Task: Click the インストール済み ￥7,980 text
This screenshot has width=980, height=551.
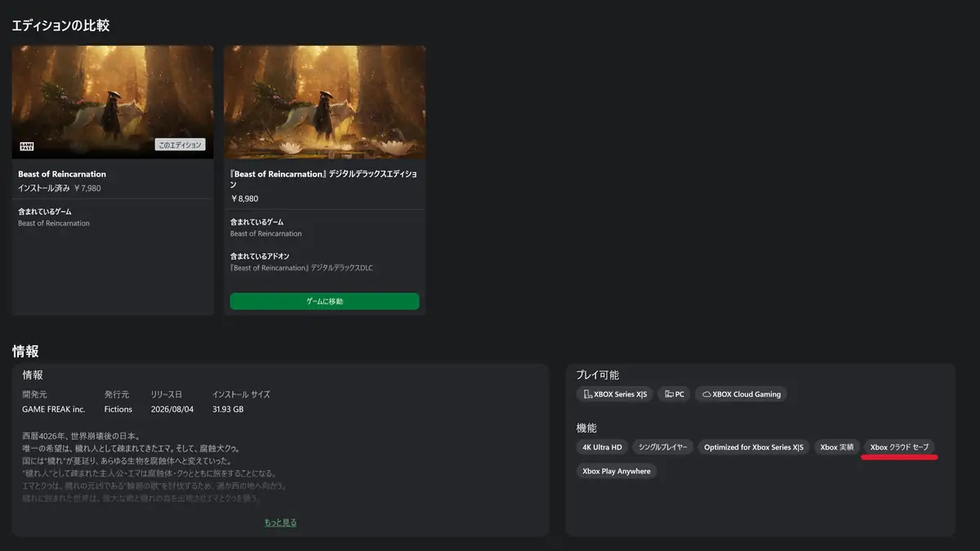Action: pyautogui.click(x=60, y=188)
